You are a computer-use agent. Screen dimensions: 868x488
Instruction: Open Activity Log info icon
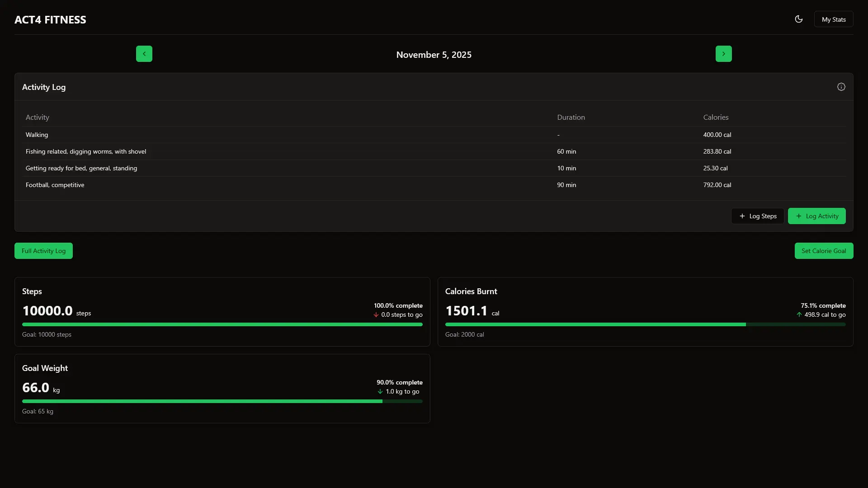click(x=841, y=87)
